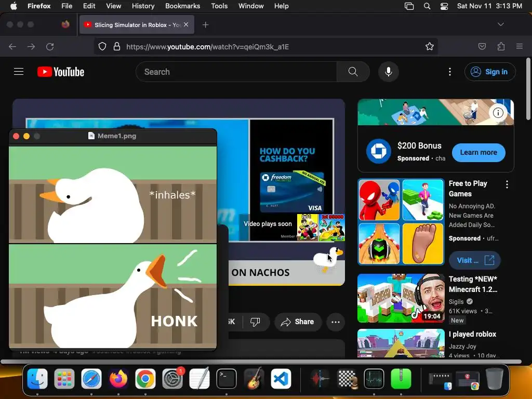Open the I played roblox video title

coord(472,334)
